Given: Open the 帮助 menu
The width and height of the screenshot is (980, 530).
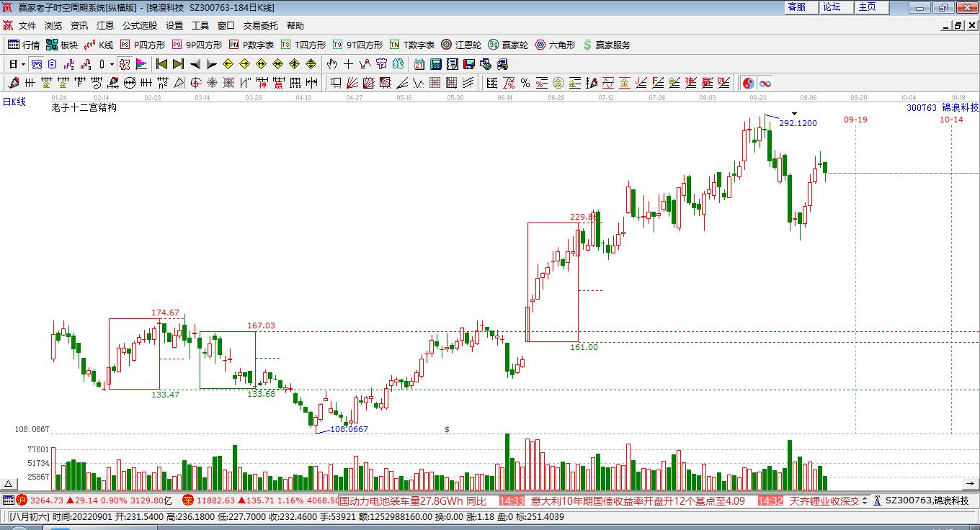Looking at the screenshot, I should pos(295,25).
